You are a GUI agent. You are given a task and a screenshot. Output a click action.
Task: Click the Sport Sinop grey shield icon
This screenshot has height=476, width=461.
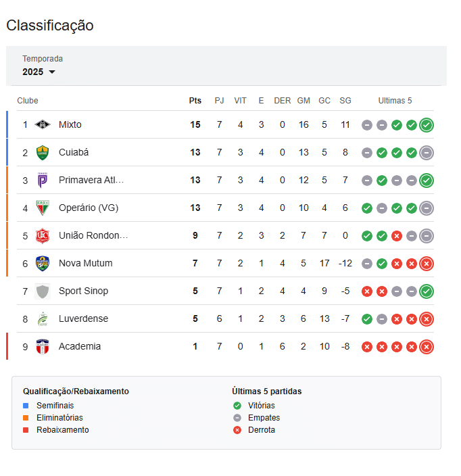click(43, 291)
